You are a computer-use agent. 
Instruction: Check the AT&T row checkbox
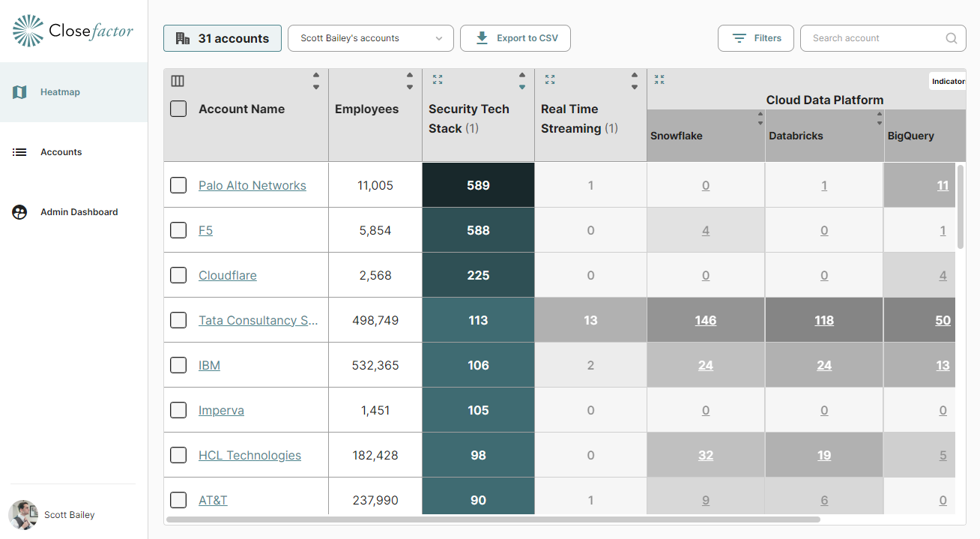pos(178,500)
